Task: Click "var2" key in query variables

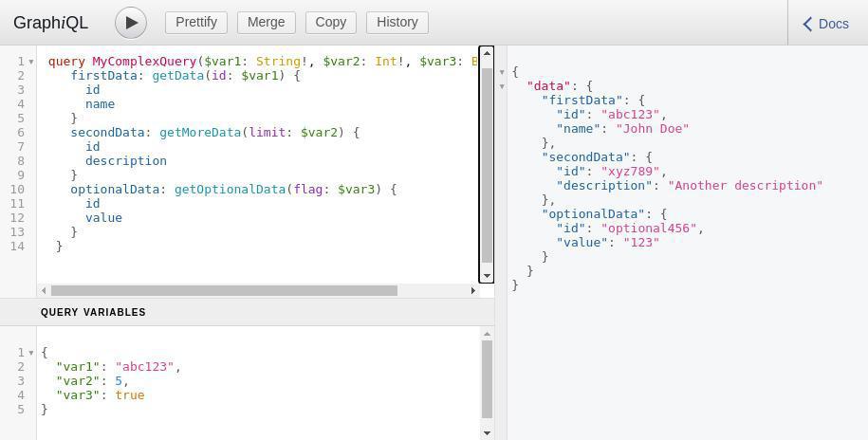Action: click(78, 381)
